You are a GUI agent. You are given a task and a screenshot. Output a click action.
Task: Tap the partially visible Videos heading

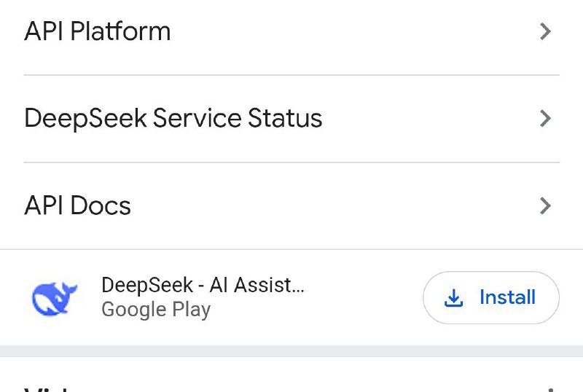(47, 390)
